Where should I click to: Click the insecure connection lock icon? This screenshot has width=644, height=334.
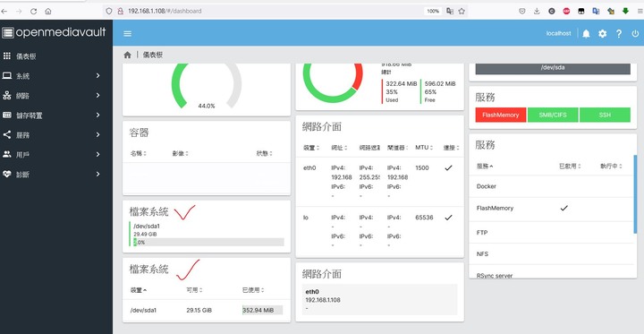pos(121,11)
